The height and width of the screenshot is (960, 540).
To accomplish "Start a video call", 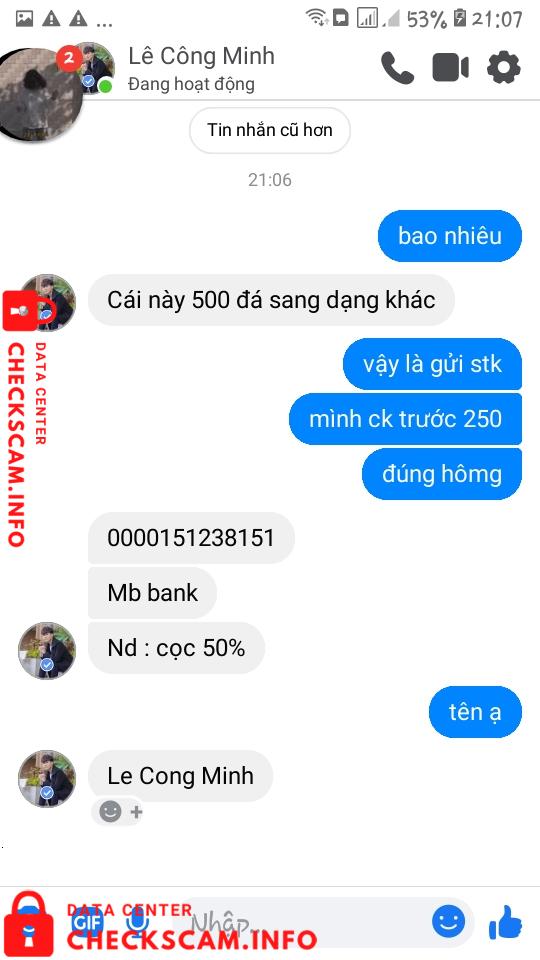I will 451,67.
